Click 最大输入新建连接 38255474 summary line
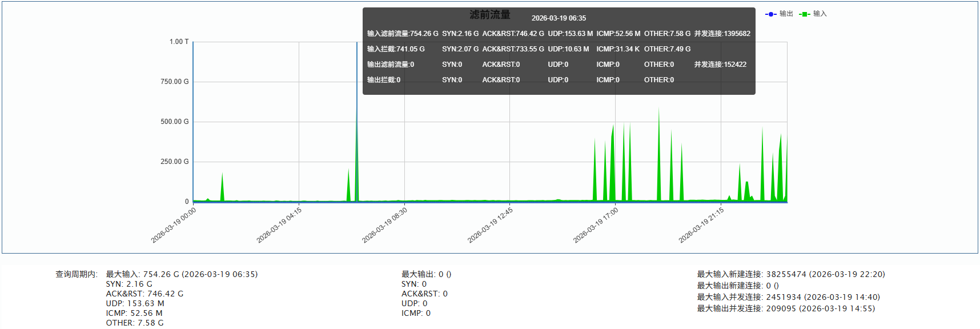Image resolution: width=980 pixels, height=329 pixels. (790, 274)
